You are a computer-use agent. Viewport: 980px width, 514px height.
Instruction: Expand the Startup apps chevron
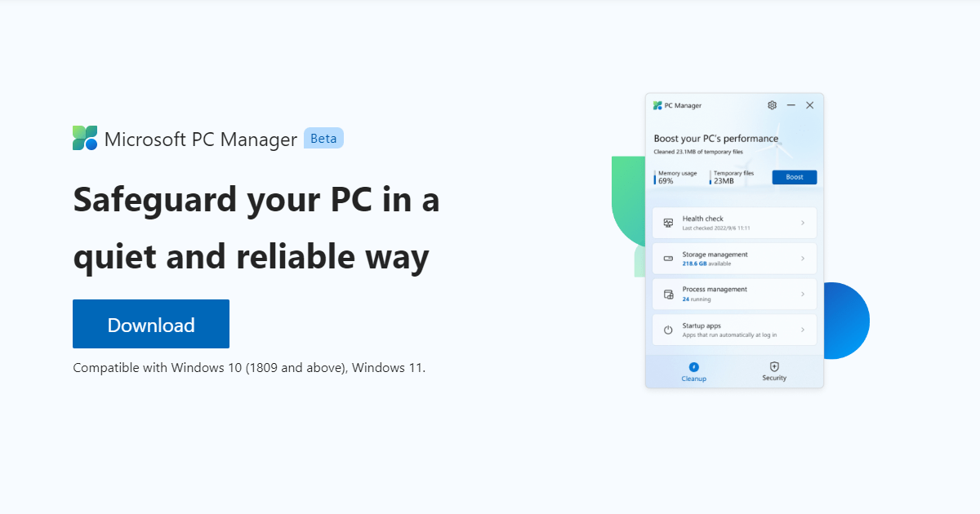803,330
